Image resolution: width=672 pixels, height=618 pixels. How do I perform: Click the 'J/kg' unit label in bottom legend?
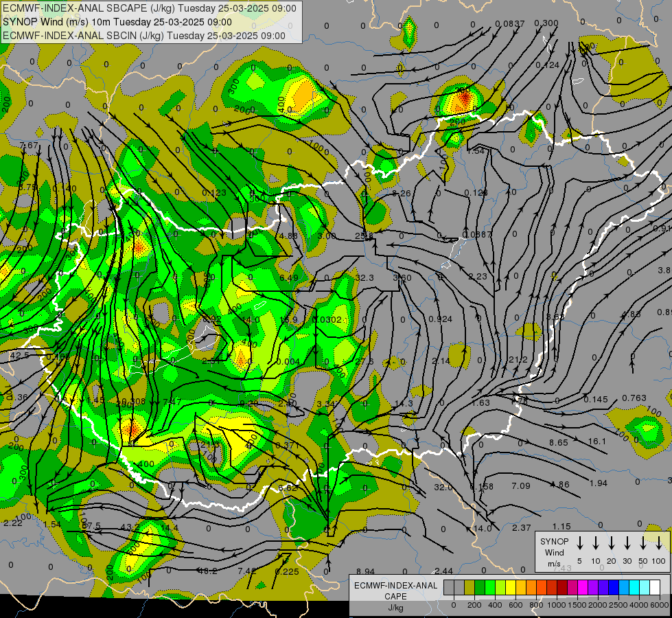coord(395,608)
